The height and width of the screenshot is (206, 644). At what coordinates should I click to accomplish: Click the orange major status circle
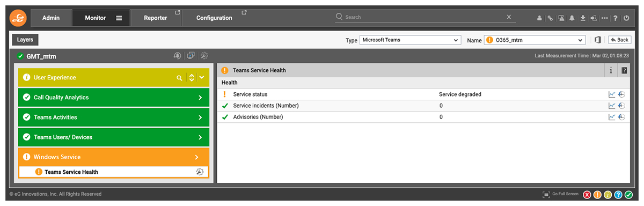pyautogui.click(x=598, y=195)
